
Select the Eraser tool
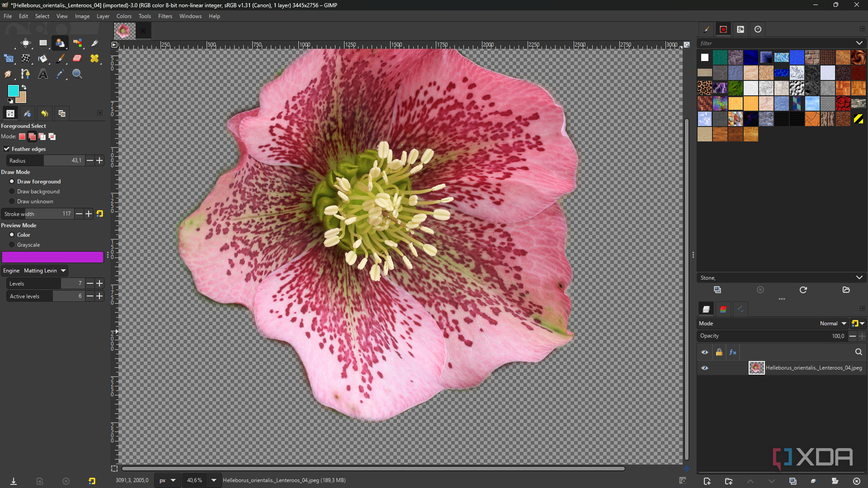click(x=77, y=59)
